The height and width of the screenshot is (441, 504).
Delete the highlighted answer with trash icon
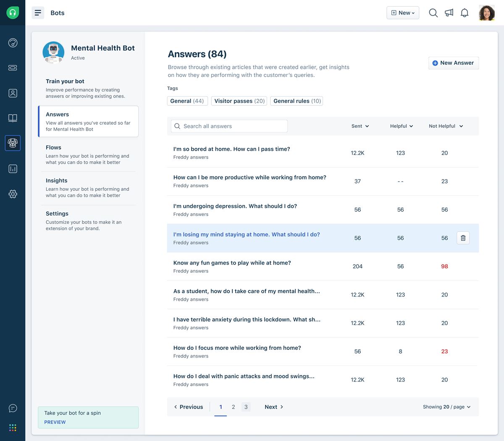click(x=463, y=238)
